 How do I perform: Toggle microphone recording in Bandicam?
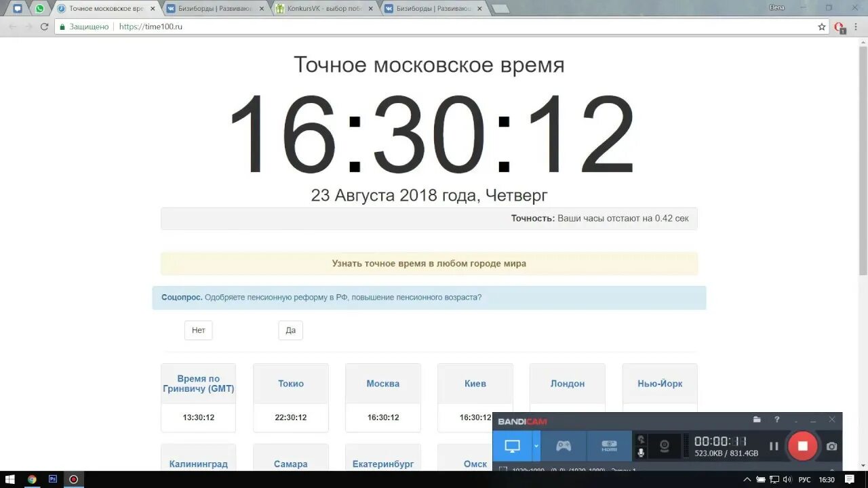coord(641,453)
